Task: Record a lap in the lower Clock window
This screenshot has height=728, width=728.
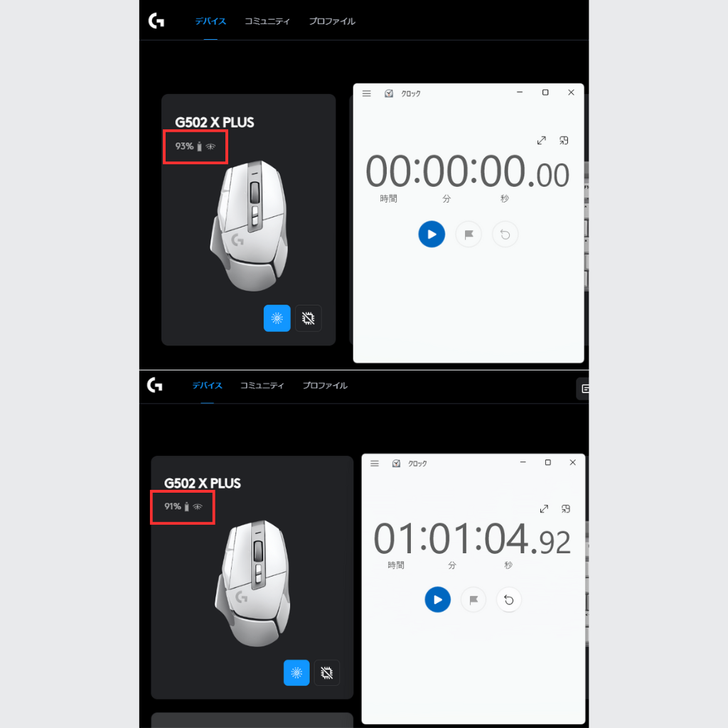Action: 473,600
